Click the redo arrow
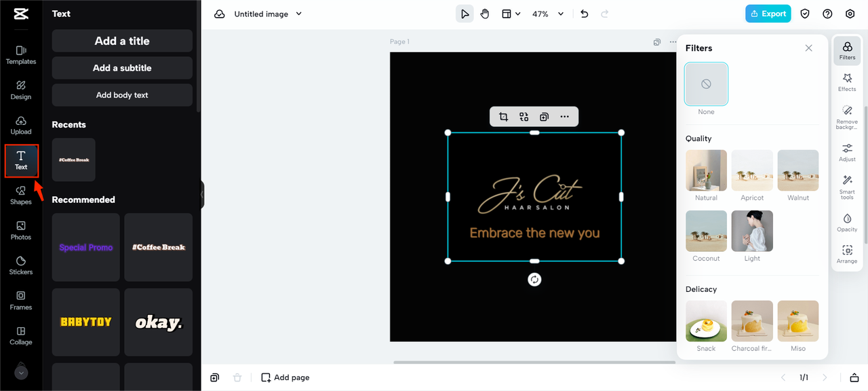The width and height of the screenshot is (868, 391). (x=605, y=14)
